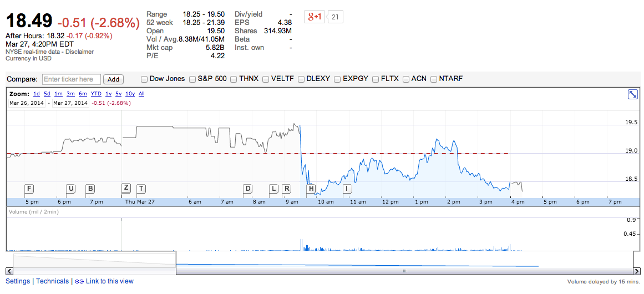Open news marker I on chart
The image size is (644, 294).
tap(347, 189)
